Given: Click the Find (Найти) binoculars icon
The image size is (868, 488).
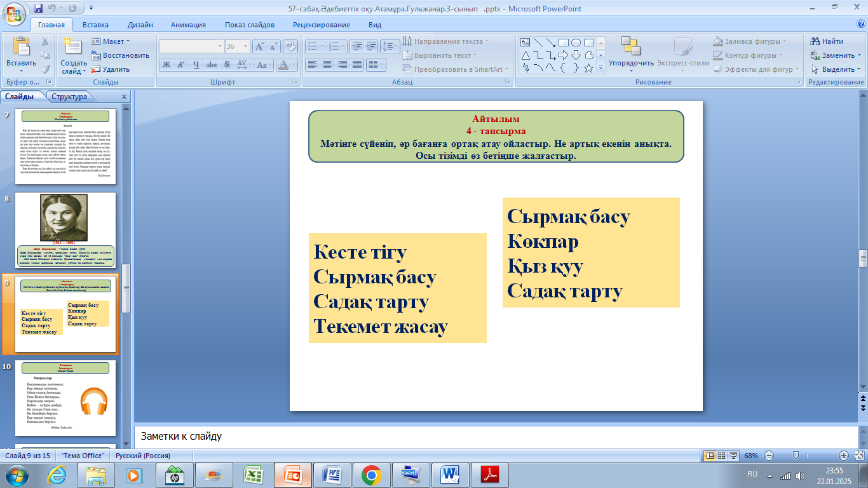Looking at the screenshot, I should pos(815,41).
